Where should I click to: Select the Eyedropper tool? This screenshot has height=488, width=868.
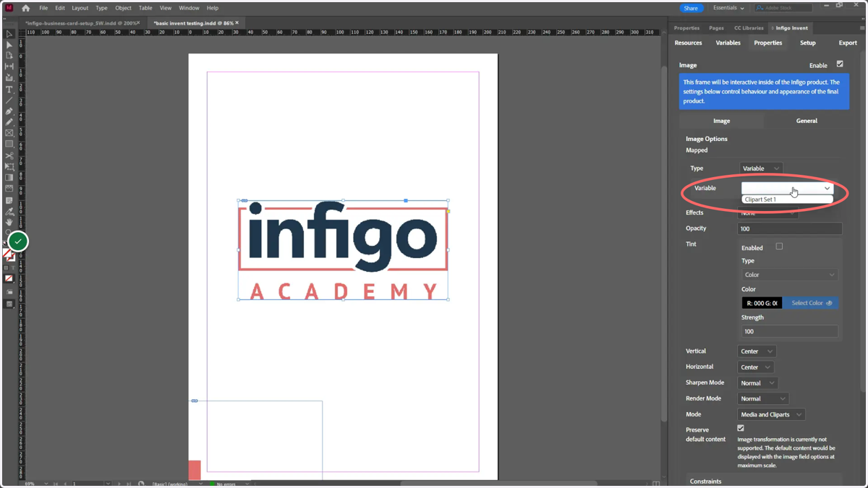pyautogui.click(x=9, y=212)
